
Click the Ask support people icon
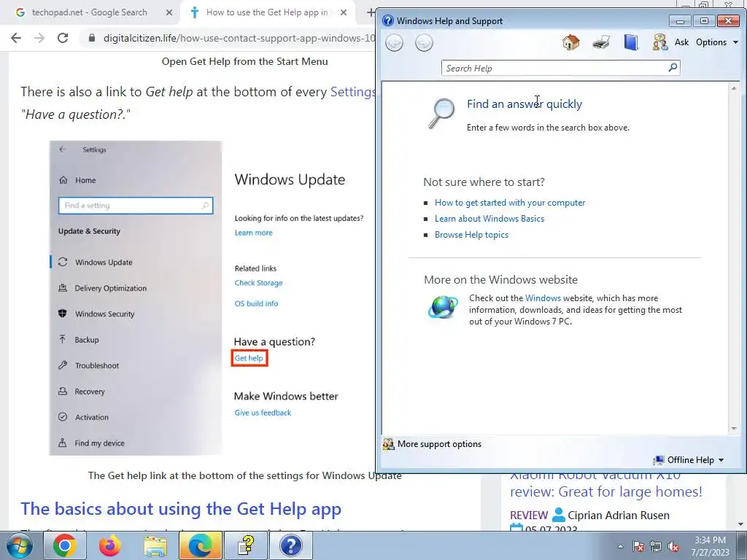(659, 42)
